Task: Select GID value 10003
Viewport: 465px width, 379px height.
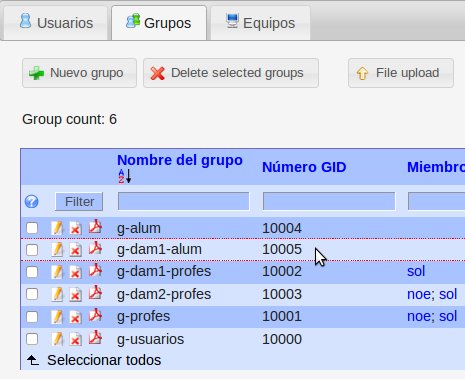Action: [x=282, y=294]
